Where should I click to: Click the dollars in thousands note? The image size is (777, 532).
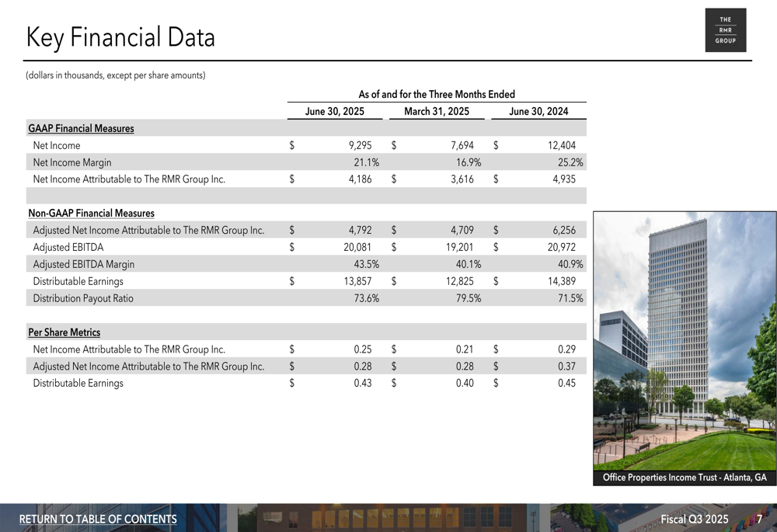point(116,75)
